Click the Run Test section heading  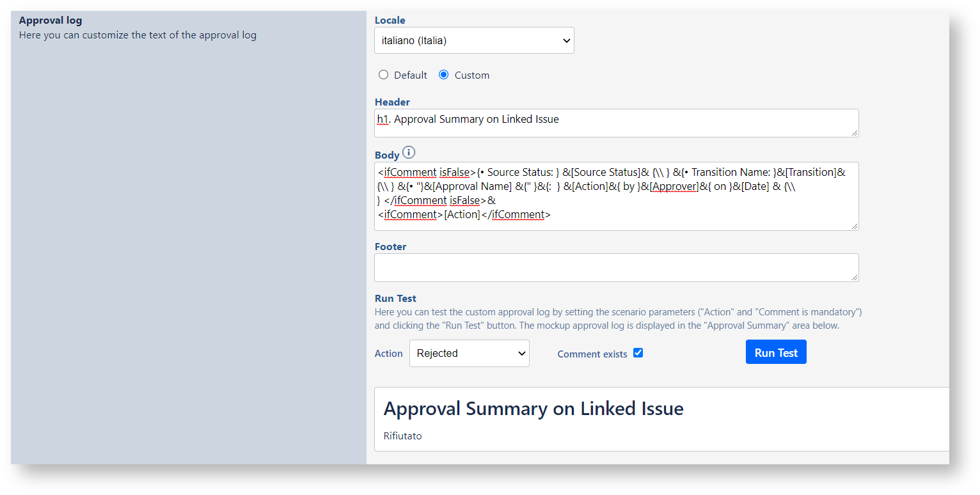click(x=395, y=299)
